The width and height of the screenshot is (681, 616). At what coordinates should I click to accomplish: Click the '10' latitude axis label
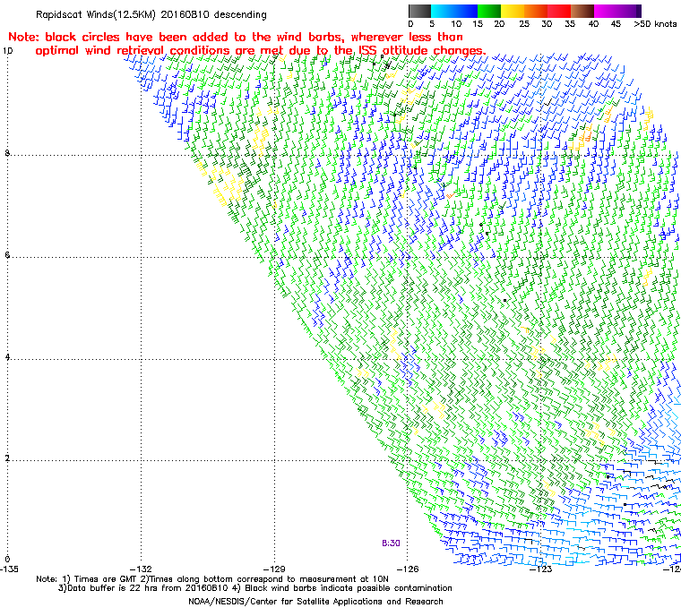pos(8,51)
